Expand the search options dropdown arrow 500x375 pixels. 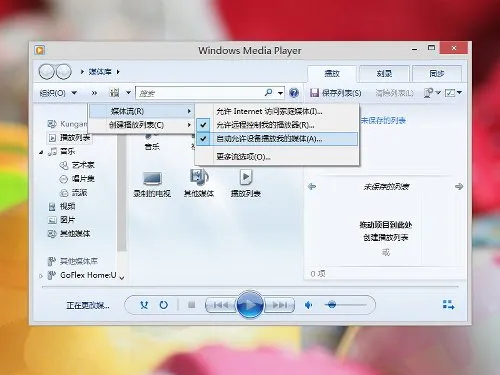281,93
